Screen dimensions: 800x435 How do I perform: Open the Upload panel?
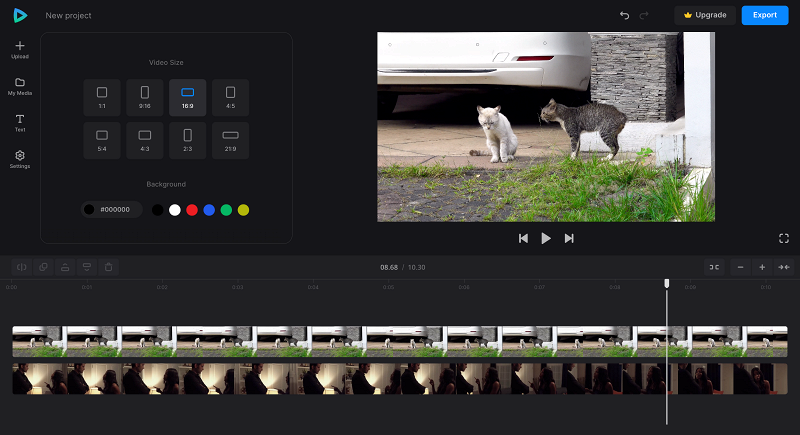click(20, 49)
